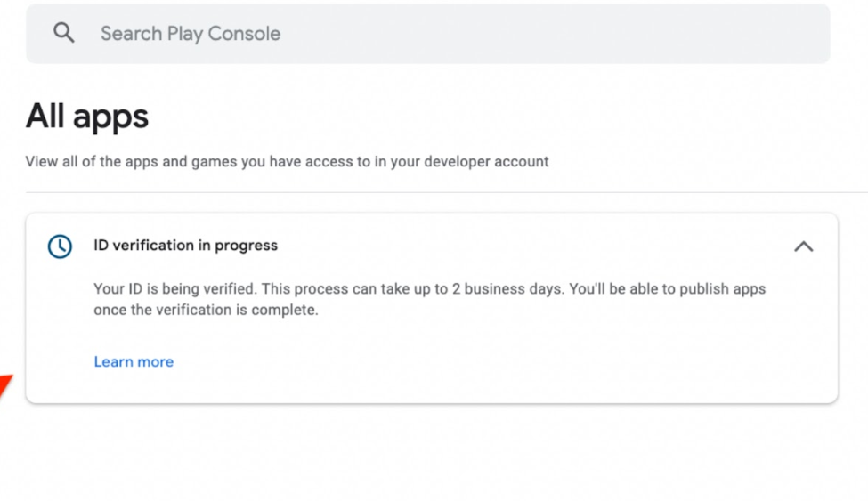Click the clock icon for ID verification
The width and height of the screenshot is (868, 501).
click(x=60, y=246)
